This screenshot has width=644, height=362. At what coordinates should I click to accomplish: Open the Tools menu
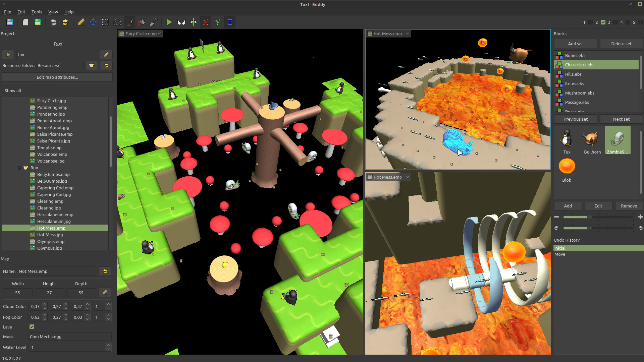coord(37,12)
